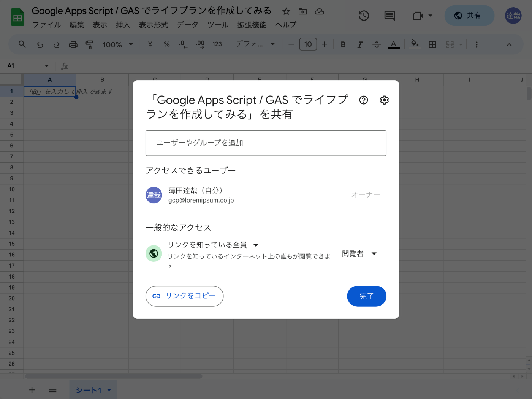
Task: Open version history clock icon
Action: point(364,16)
